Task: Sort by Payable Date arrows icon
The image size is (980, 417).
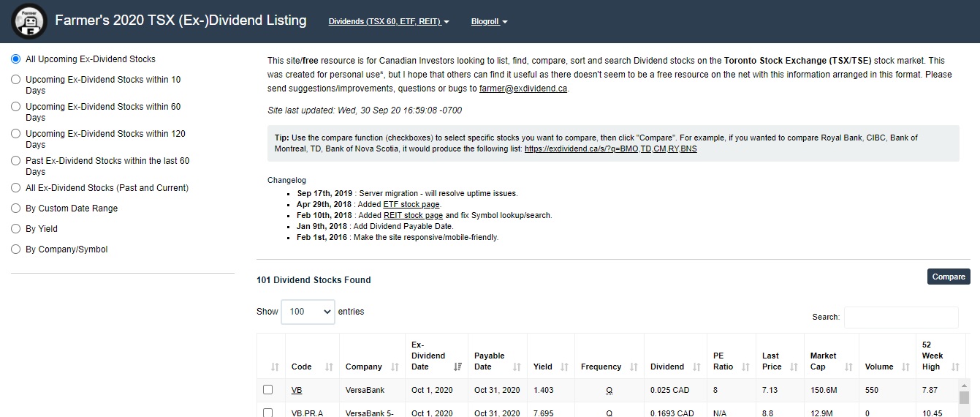Action: pos(517,367)
